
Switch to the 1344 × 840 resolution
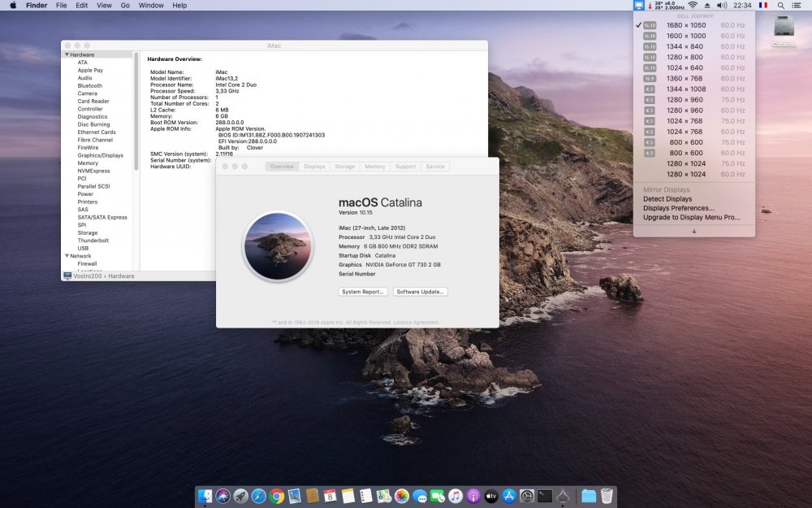pos(685,46)
